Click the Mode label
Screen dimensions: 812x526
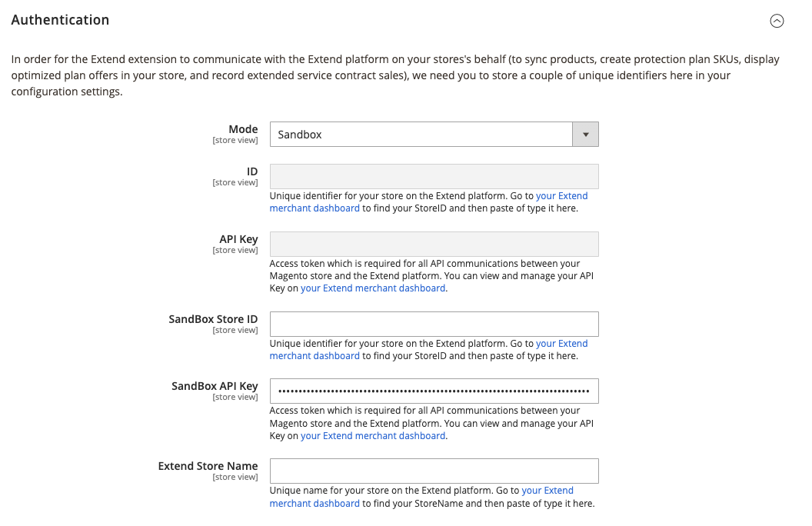tap(243, 129)
